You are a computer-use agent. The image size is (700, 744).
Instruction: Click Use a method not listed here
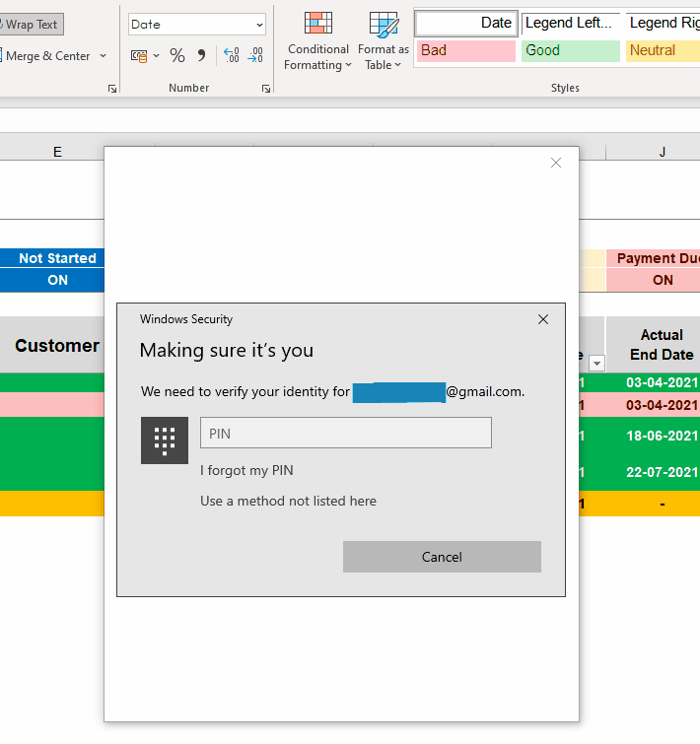coord(288,501)
